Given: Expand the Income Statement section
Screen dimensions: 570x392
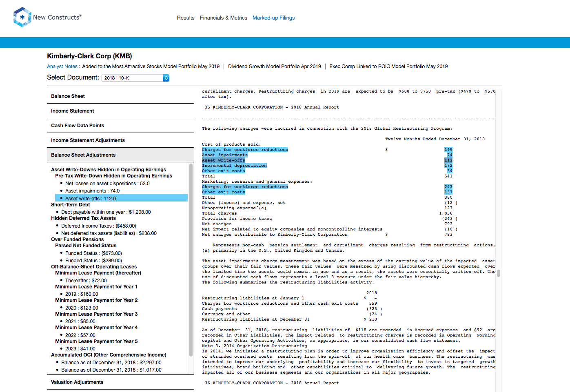Looking at the screenshot, I should 120,111.
